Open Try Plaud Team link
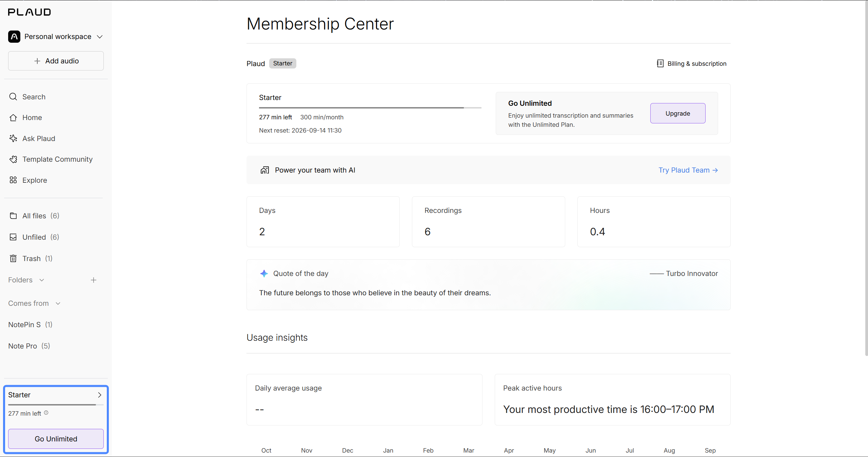Viewport: 868px width, 457px height. click(688, 170)
